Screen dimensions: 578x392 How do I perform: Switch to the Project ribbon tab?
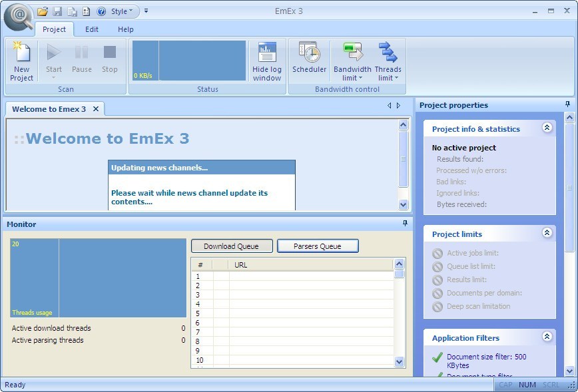tap(54, 29)
